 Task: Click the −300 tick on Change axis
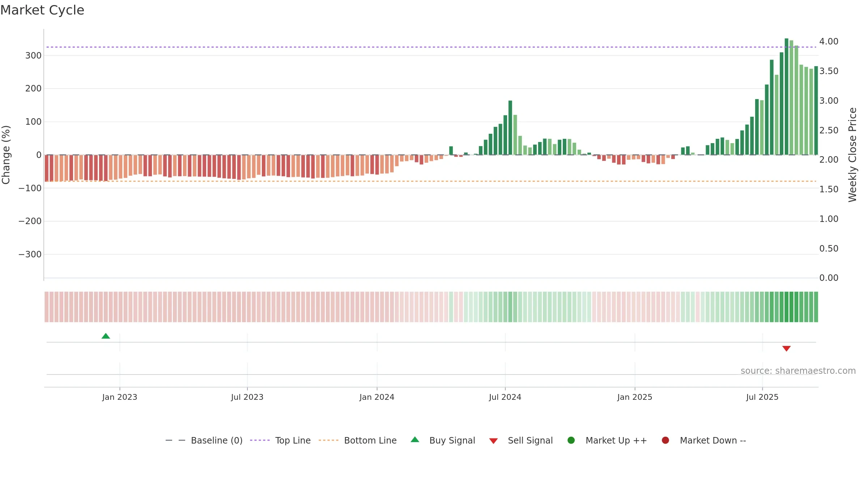point(30,254)
